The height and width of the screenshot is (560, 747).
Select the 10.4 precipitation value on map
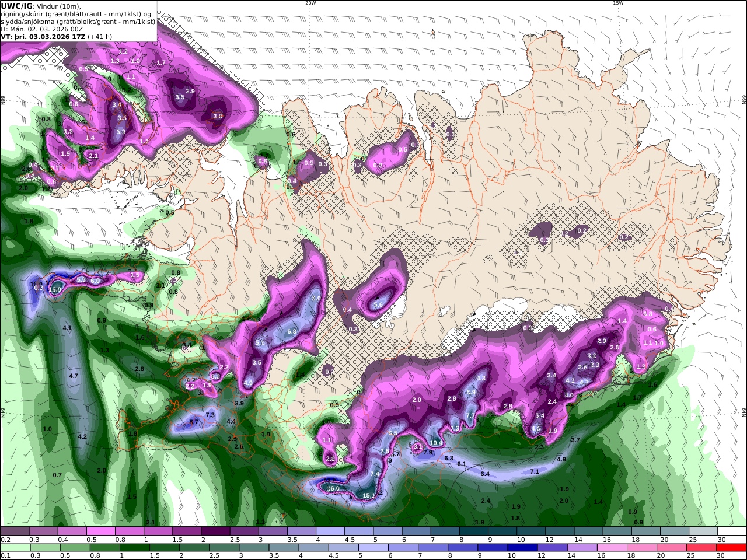(435, 443)
